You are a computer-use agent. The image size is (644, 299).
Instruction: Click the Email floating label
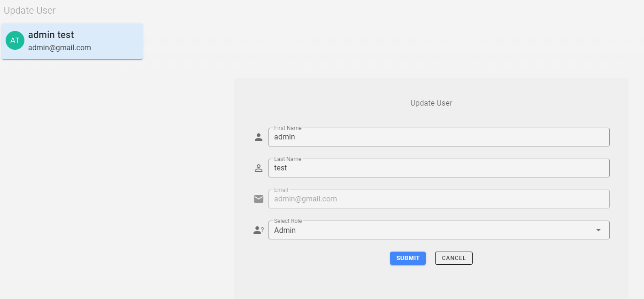click(x=281, y=190)
